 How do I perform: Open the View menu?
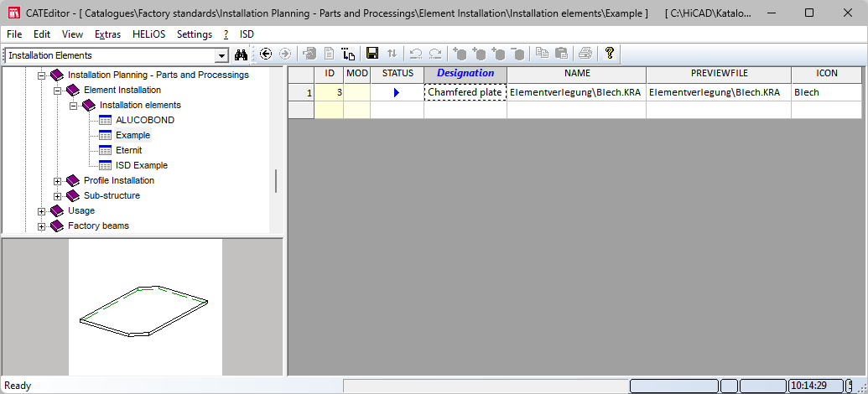(x=72, y=34)
